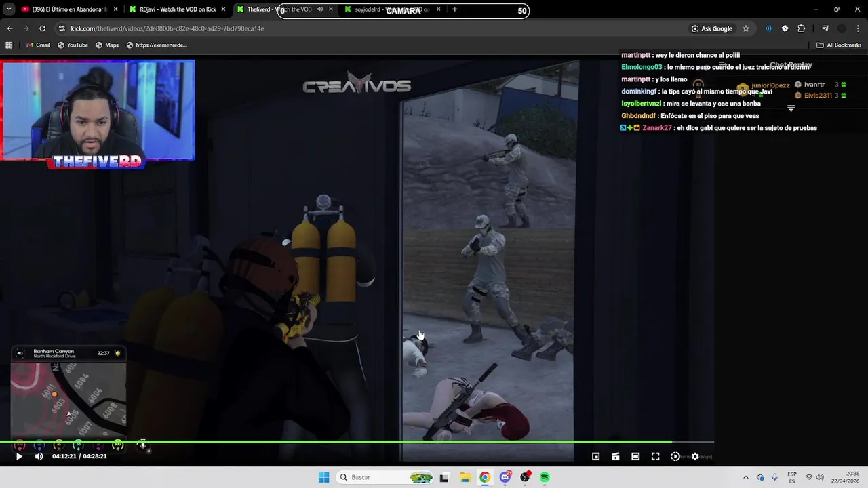Switch to RDjavi VOD tab
Viewport: 868px width, 488px height.
tap(178, 9)
